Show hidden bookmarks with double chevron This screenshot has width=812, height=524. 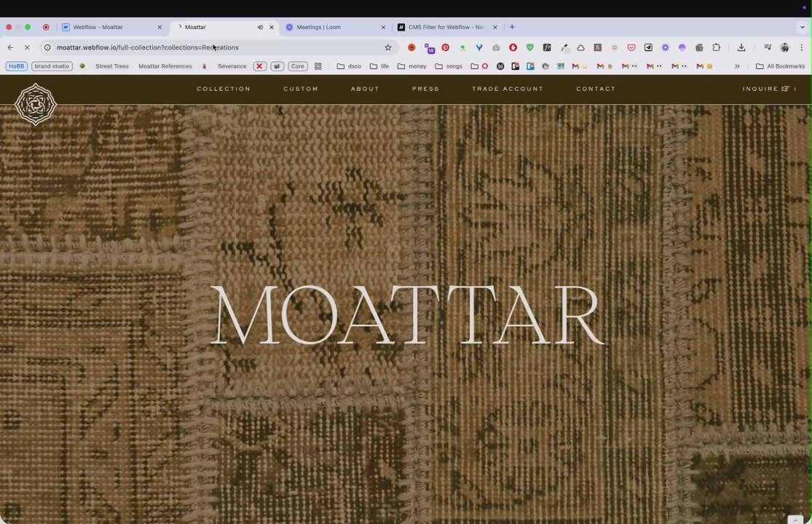tap(737, 66)
